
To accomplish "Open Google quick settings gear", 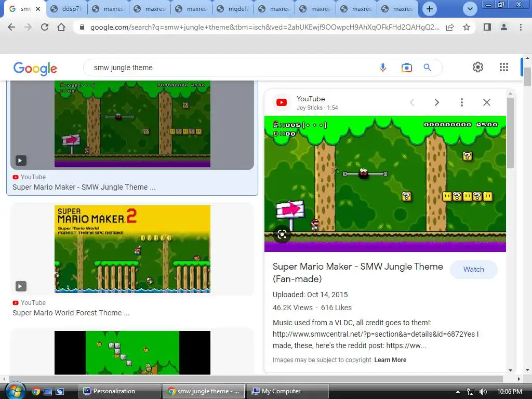I will pos(478,67).
